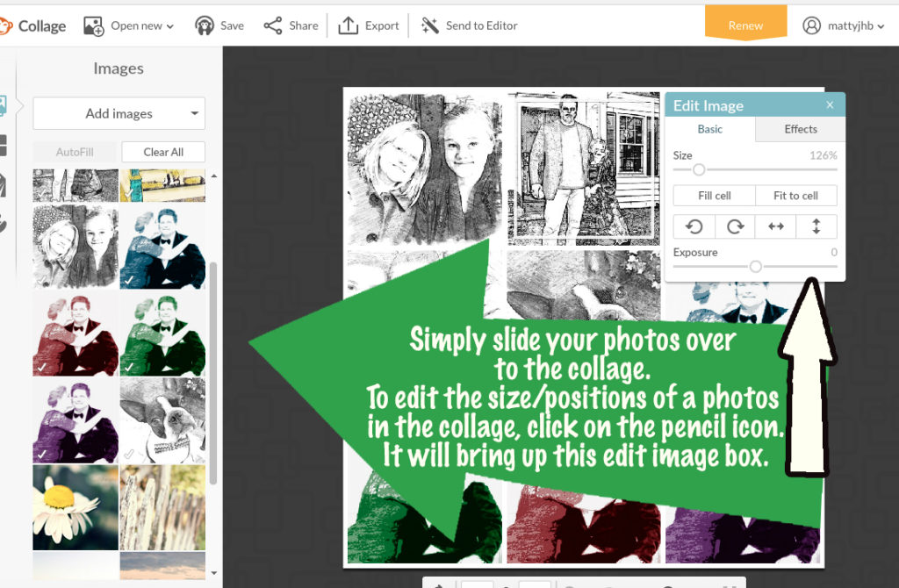This screenshot has width=899, height=588.
Task: Click the Export upload icon
Action: click(x=348, y=25)
